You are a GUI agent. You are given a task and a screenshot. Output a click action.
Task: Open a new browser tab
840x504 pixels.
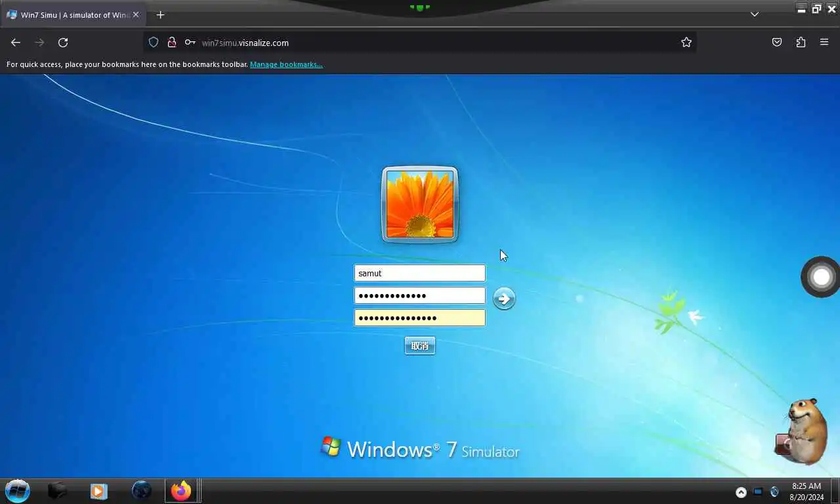[160, 14]
